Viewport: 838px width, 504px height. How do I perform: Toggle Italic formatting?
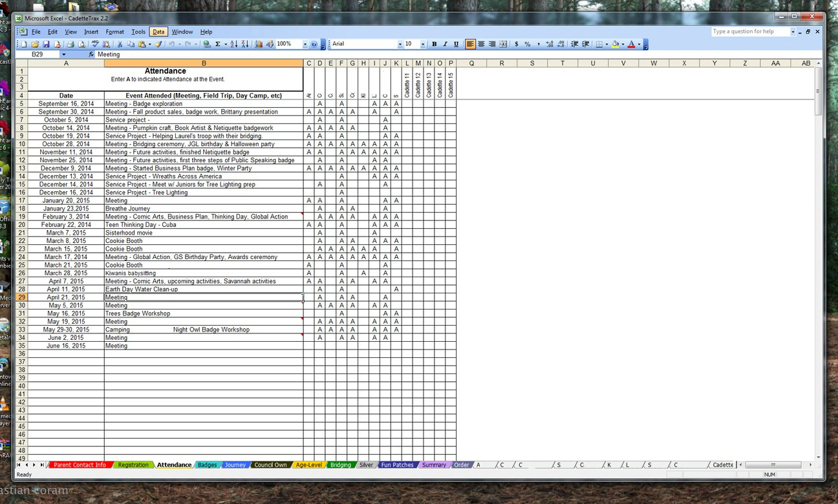coord(445,44)
